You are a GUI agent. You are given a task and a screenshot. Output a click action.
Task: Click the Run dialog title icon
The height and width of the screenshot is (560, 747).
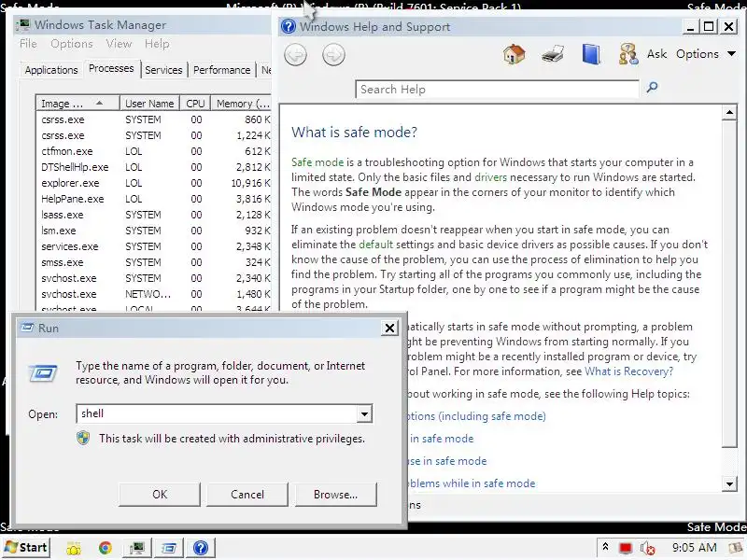[x=28, y=328]
